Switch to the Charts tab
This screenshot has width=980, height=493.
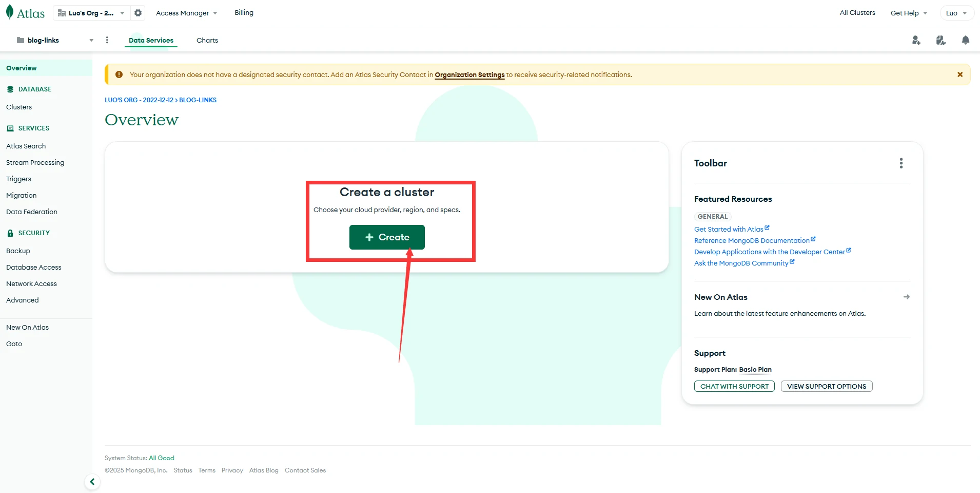click(207, 40)
